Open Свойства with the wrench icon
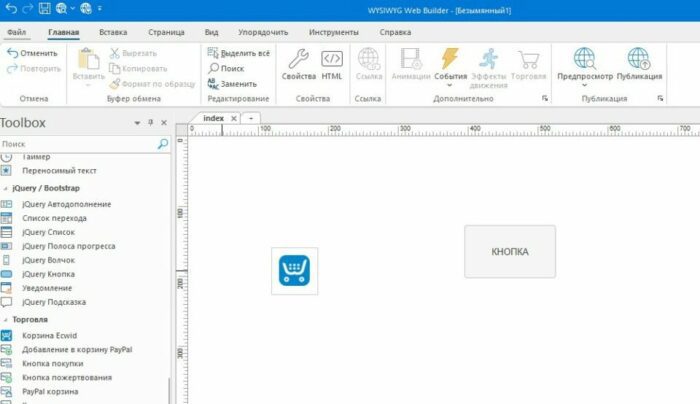Viewport: 700px width, 404px height. click(299, 59)
